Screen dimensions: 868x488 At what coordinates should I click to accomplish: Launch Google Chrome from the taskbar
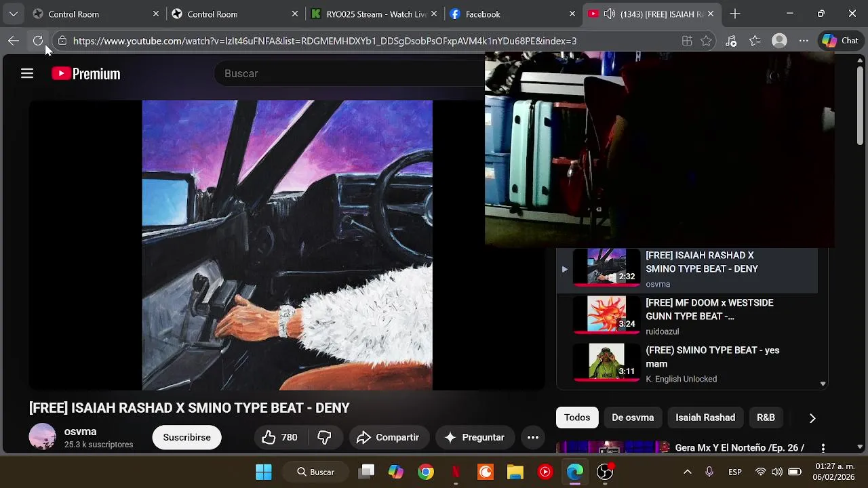tap(426, 472)
